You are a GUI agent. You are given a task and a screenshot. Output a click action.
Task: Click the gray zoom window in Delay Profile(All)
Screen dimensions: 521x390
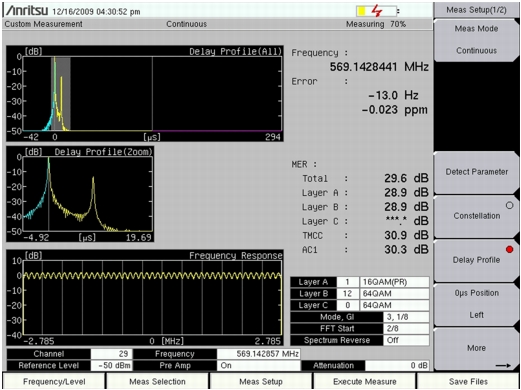[x=61, y=94]
